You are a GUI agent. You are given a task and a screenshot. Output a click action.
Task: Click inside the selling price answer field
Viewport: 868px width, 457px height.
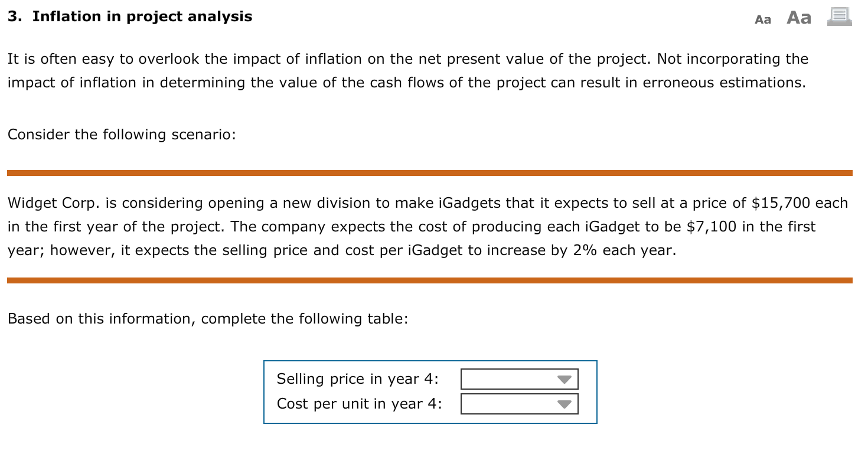point(508,378)
